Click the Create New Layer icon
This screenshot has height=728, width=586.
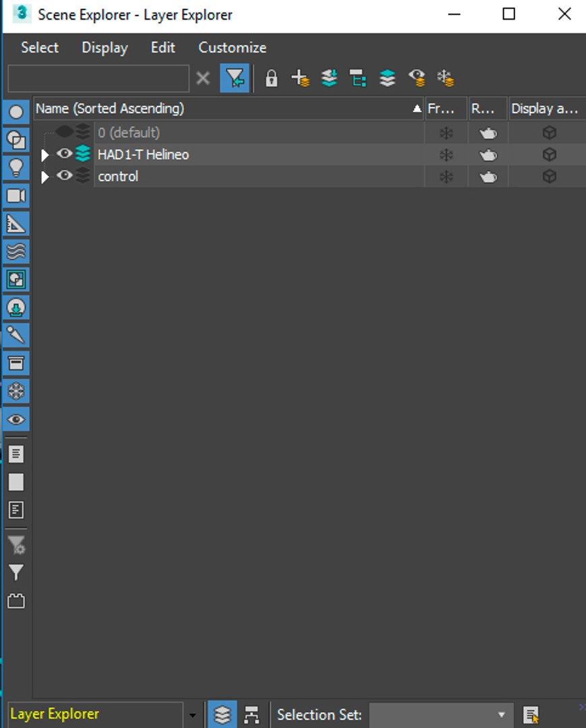[x=300, y=78]
